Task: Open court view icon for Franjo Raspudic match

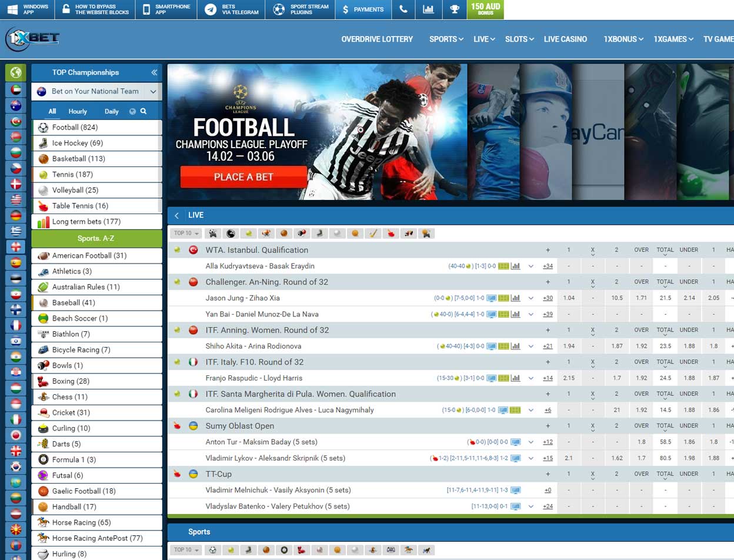Action: click(x=503, y=378)
